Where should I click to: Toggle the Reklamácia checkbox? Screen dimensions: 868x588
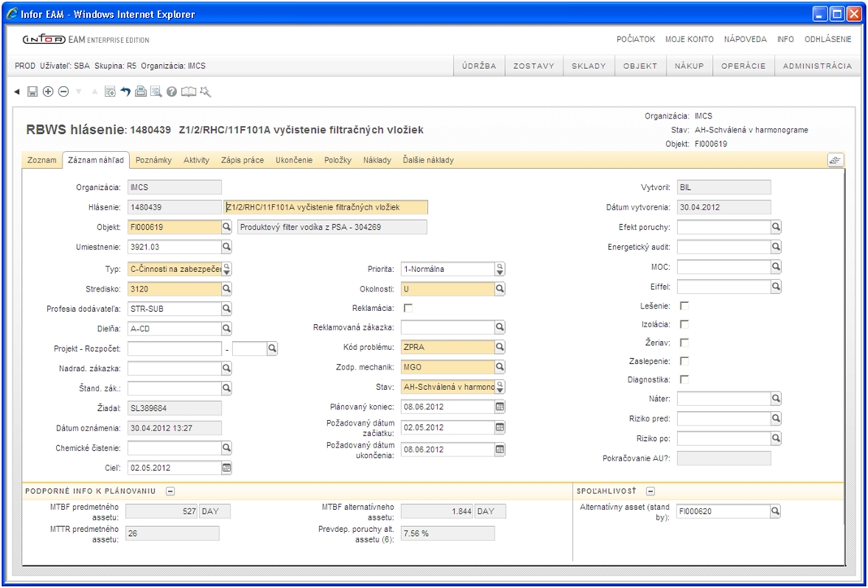pos(408,308)
